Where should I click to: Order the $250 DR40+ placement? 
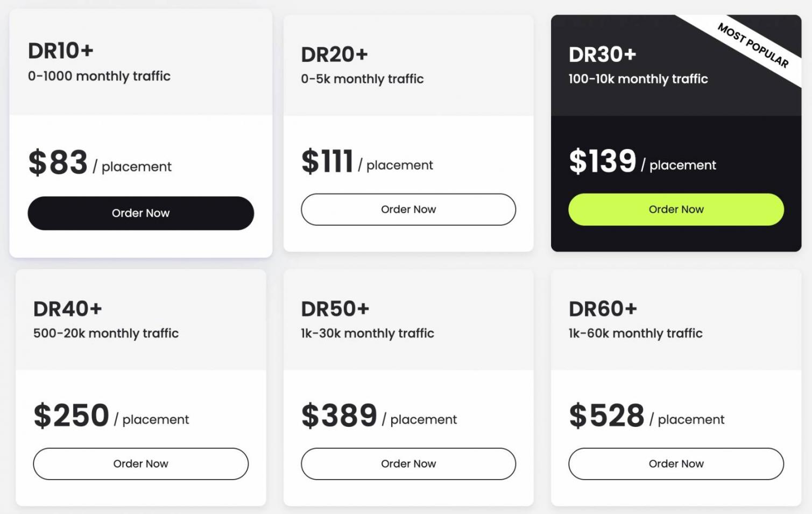click(x=140, y=464)
